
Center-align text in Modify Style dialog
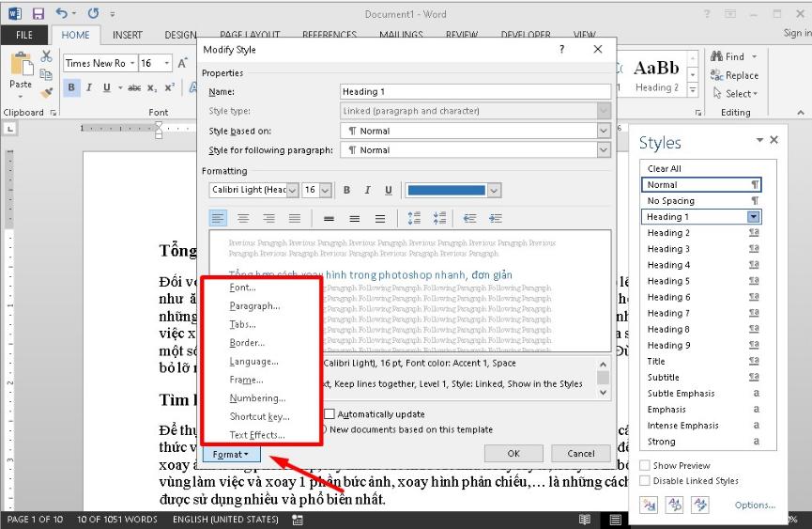click(x=243, y=218)
